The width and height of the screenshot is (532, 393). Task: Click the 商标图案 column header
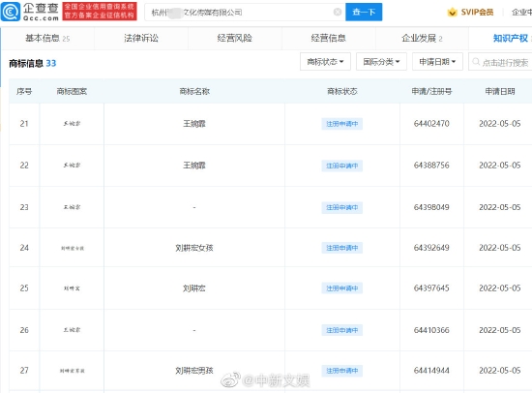click(x=72, y=91)
